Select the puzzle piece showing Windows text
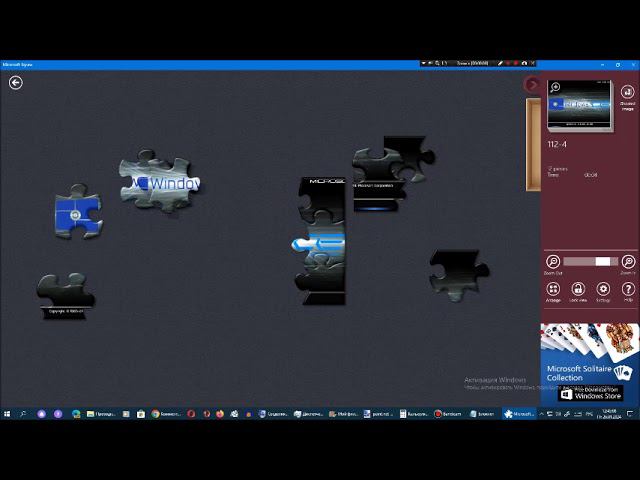This screenshot has width=640, height=480. point(160,181)
